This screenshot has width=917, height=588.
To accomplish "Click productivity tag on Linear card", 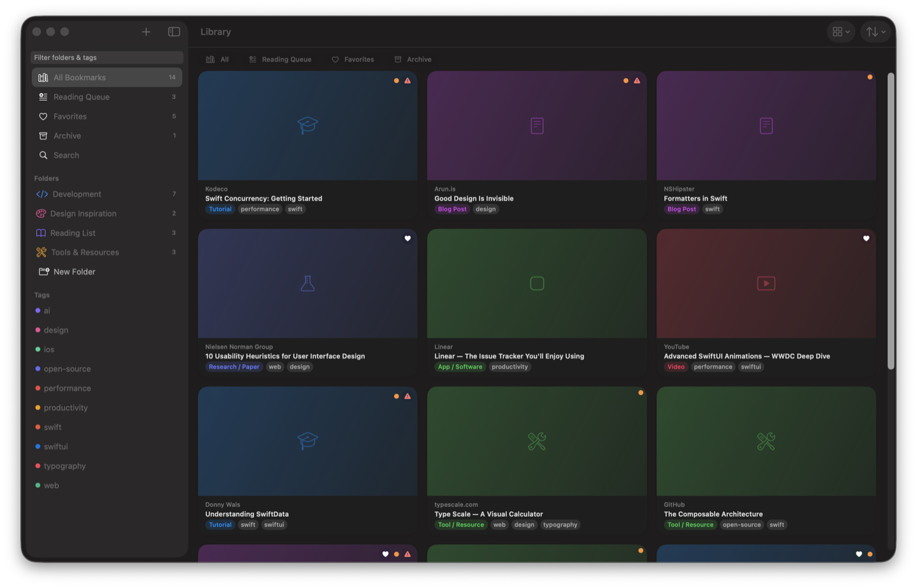I will pyautogui.click(x=510, y=367).
